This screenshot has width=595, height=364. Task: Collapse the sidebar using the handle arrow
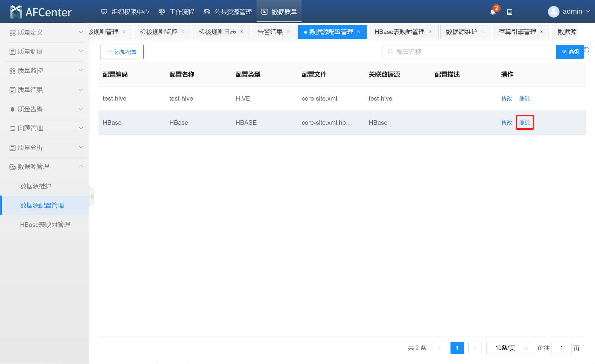(x=91, y=196)
